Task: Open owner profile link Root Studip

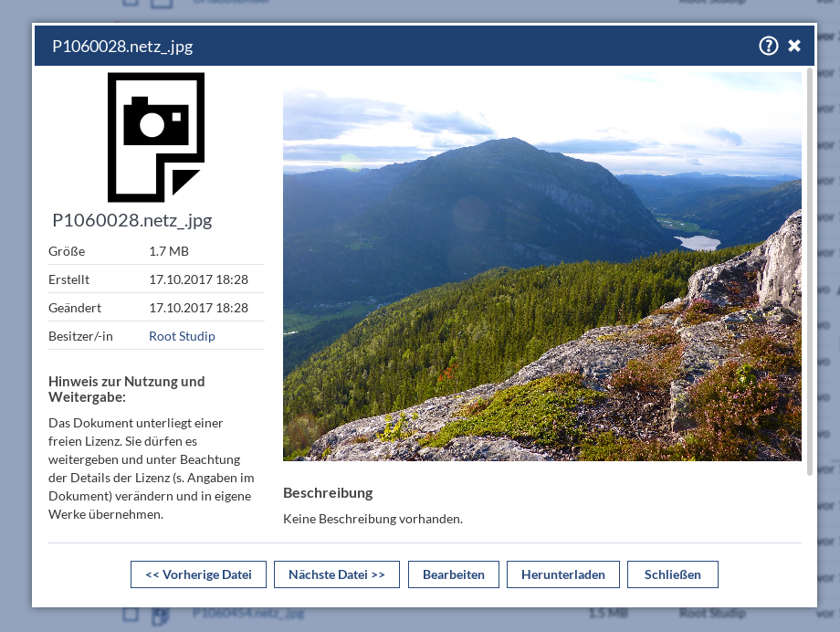Action: 182,336
